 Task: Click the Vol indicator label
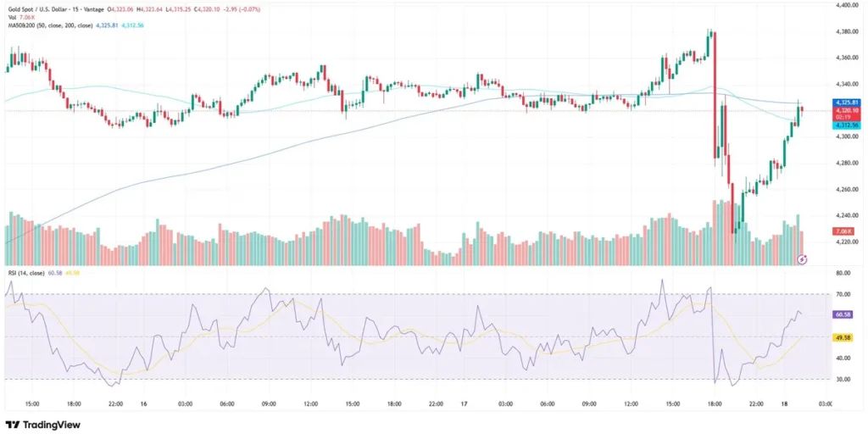pos(12,18)
